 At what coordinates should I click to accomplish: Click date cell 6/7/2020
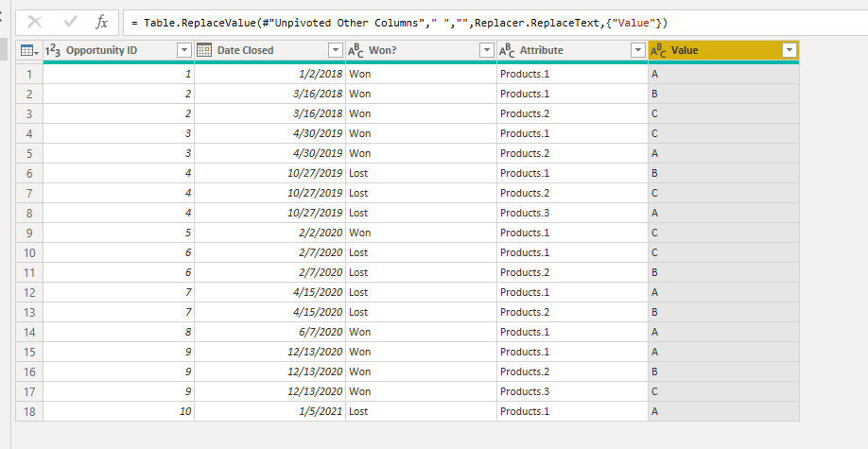tap(270, 332)
